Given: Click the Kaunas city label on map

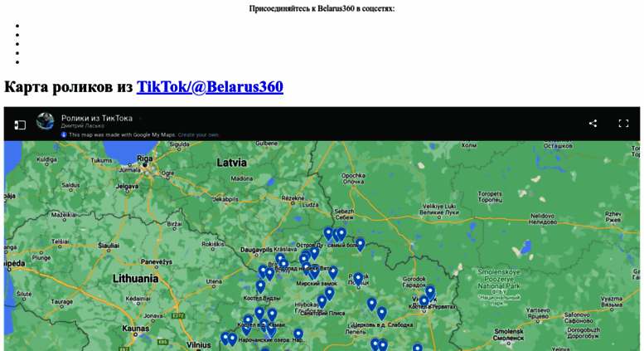Looking at the screenshot, I should 136,329.
